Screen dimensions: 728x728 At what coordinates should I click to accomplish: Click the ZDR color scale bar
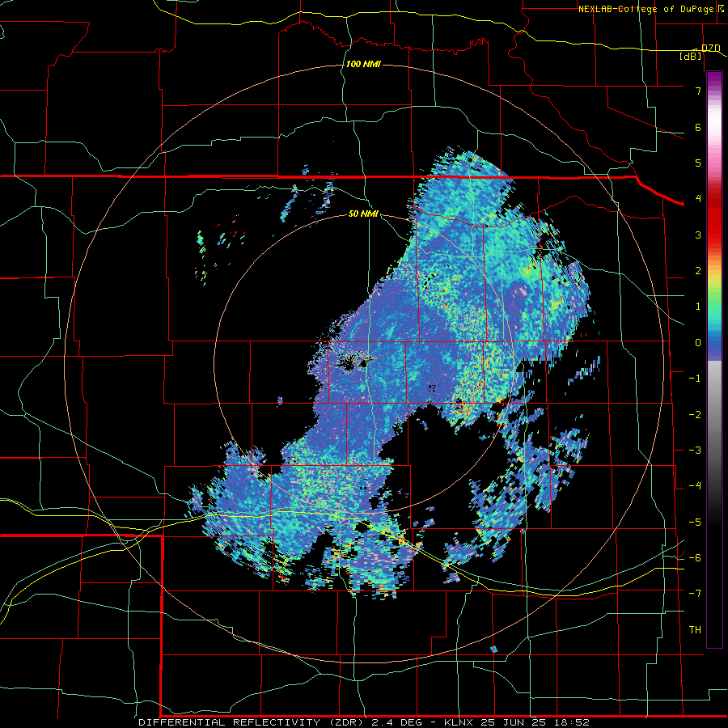(714, 360)
